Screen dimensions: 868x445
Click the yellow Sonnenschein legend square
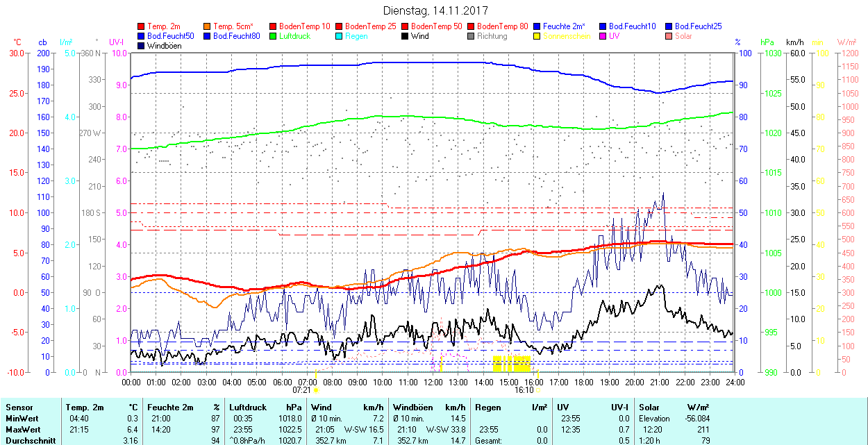point(537,36)
